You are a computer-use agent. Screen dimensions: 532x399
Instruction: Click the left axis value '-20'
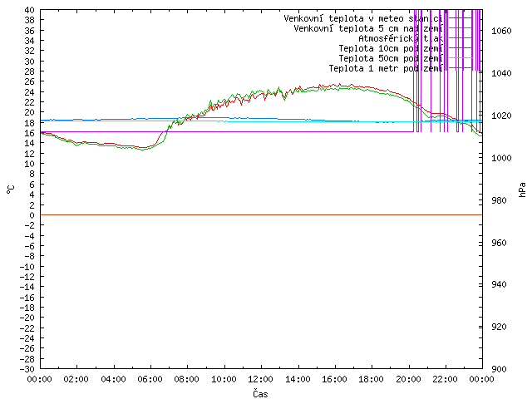point(27,318)
